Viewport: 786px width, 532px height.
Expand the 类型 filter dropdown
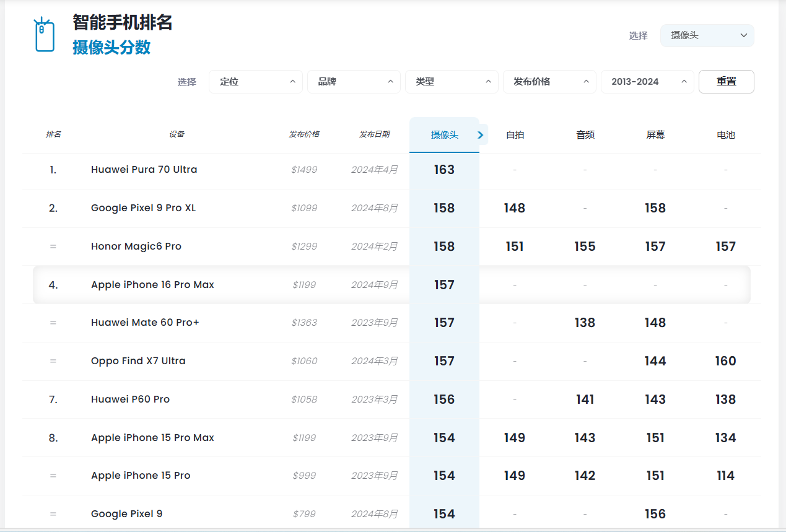[452, 82]
